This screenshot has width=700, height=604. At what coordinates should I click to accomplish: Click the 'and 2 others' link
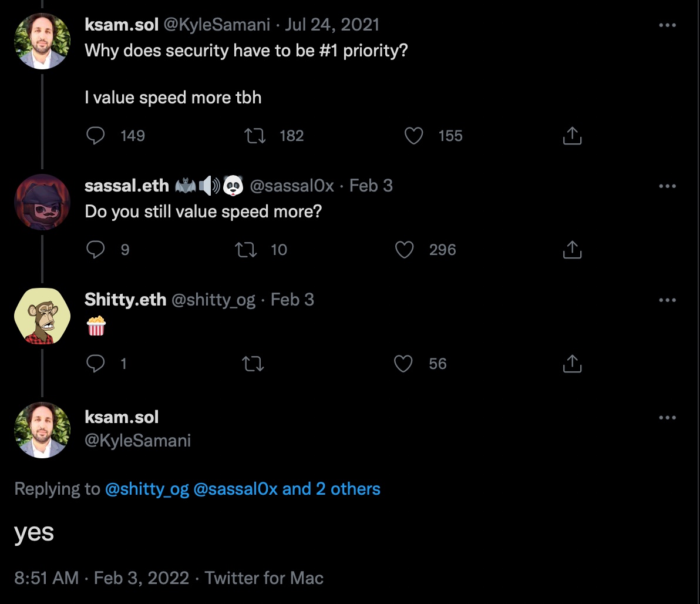(x=331, y=489)
